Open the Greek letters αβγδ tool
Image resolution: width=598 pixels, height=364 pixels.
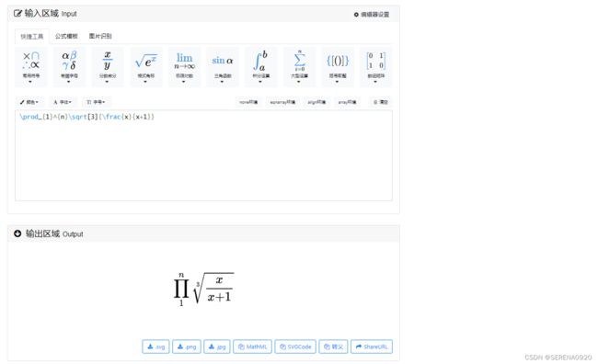pyautogui.click(x=69, y=67)
